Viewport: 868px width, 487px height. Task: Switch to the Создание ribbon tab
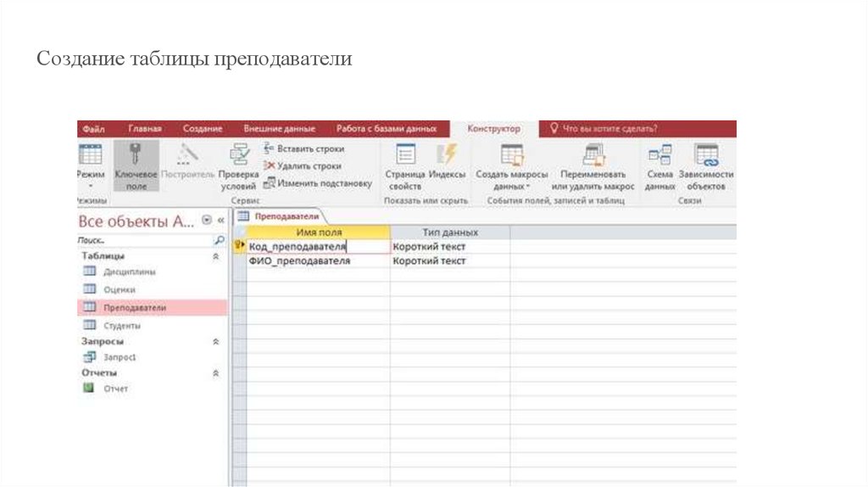click(x=203, y=129)
